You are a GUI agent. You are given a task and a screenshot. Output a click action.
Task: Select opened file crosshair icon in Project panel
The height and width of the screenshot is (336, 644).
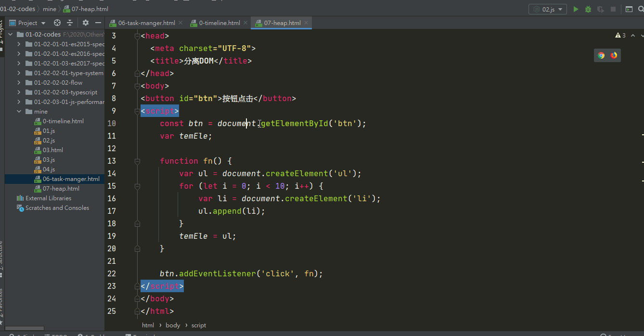[57, 23]
